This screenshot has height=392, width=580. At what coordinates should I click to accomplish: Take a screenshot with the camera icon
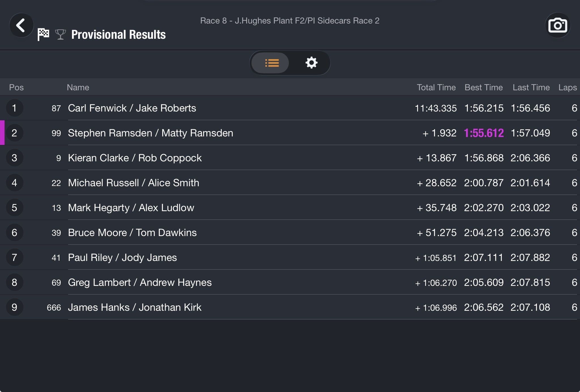click(x=558, y=25)
